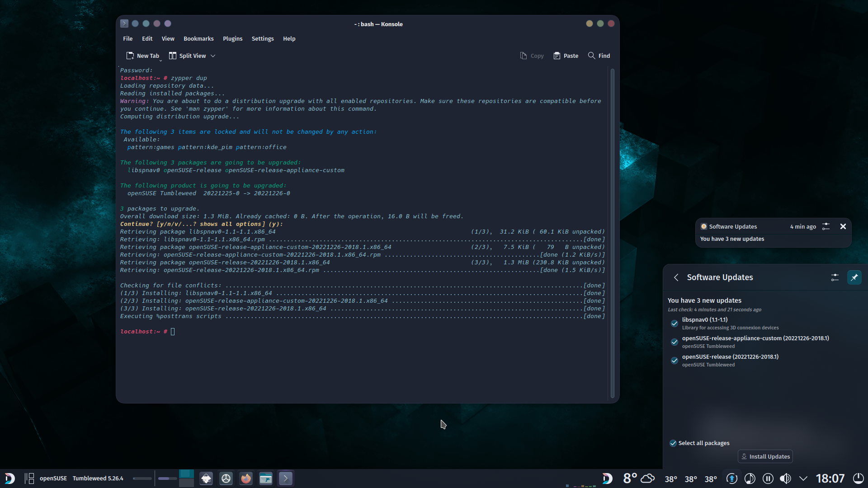Uncheck the libspnav0 update checkbox

(674, 324)
